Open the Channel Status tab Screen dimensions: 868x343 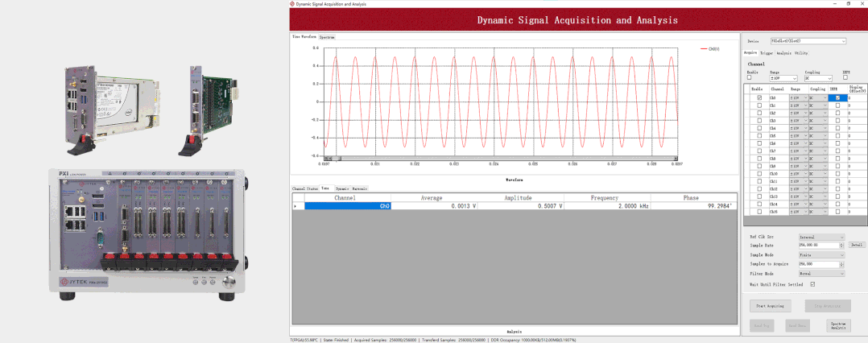coord(305,188)
